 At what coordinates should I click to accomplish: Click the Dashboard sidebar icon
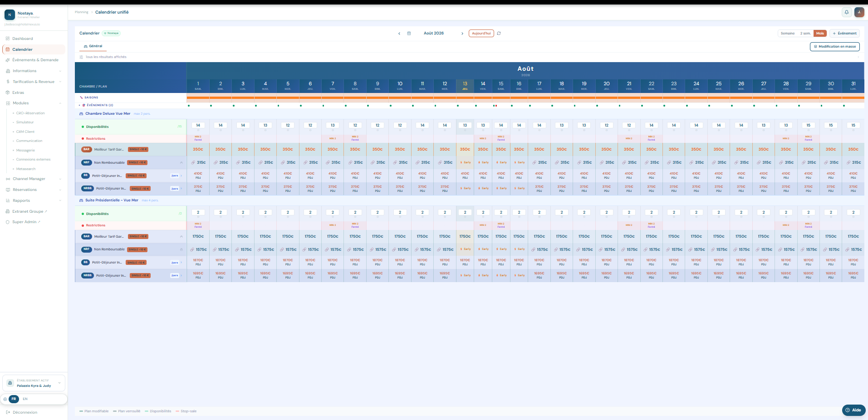pos(8,39)
